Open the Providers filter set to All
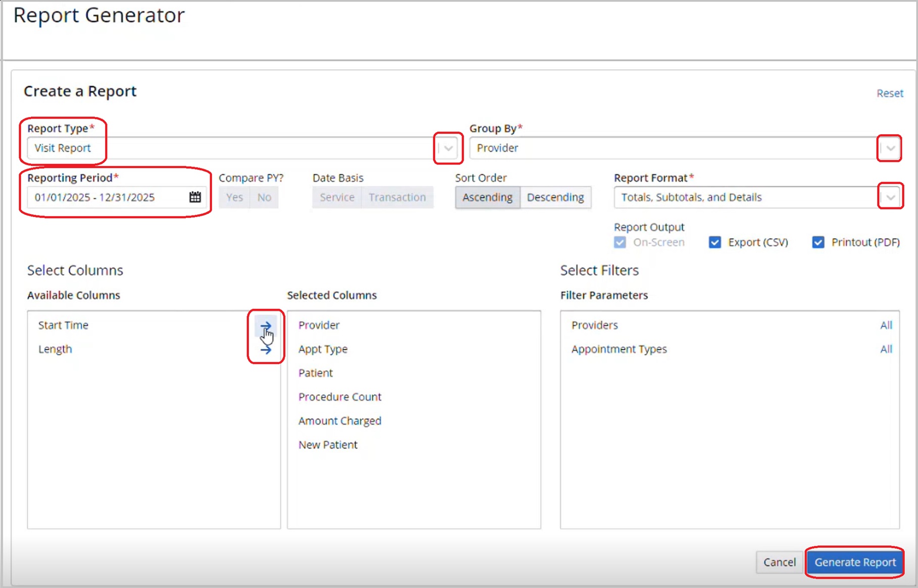The height and width of the screenshot is (588, 918). point(886,326)
